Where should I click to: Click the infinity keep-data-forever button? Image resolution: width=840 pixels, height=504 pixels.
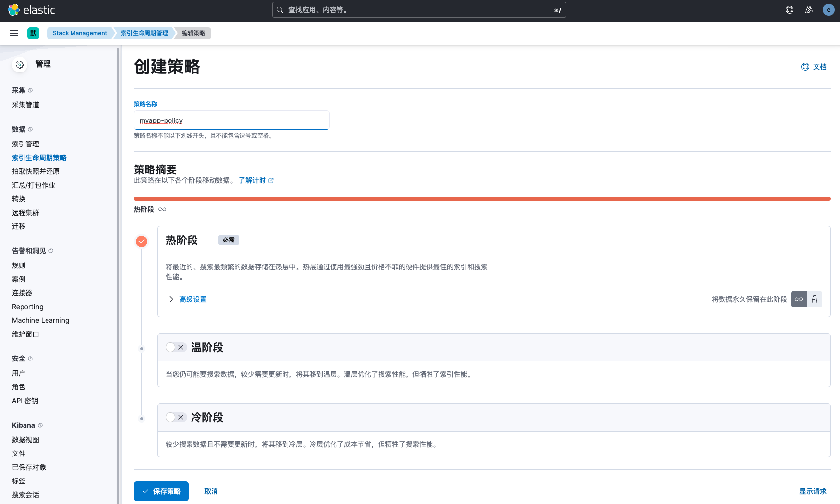click(799, 299)
